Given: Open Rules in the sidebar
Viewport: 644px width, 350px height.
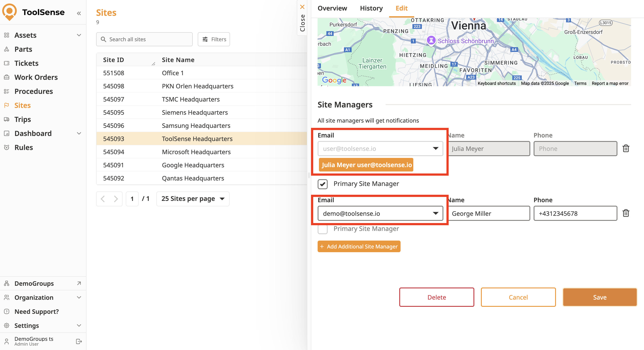Looking at the screenshot, I should (23, 147).
